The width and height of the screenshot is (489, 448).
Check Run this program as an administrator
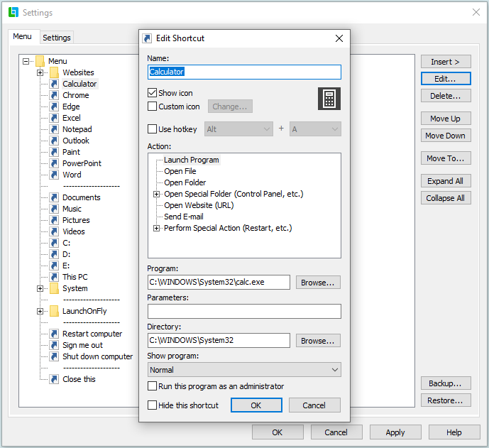152,386
